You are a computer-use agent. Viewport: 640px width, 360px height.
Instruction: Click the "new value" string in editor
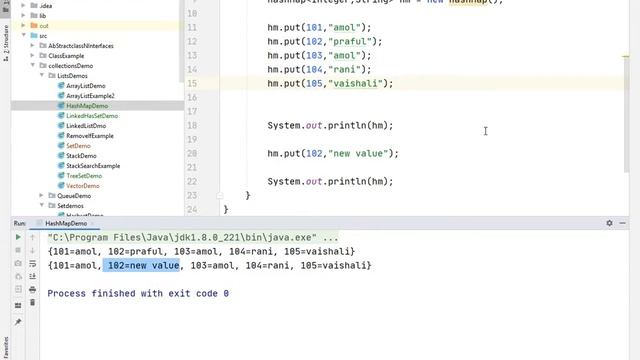pos(358,153)
